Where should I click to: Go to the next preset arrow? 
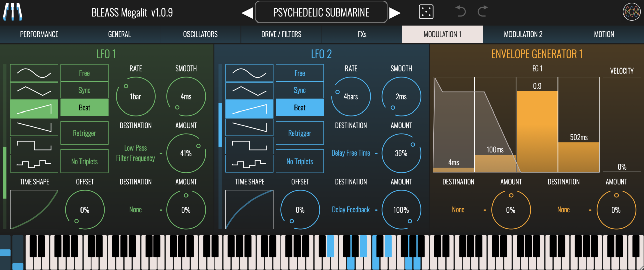point(395,13)
